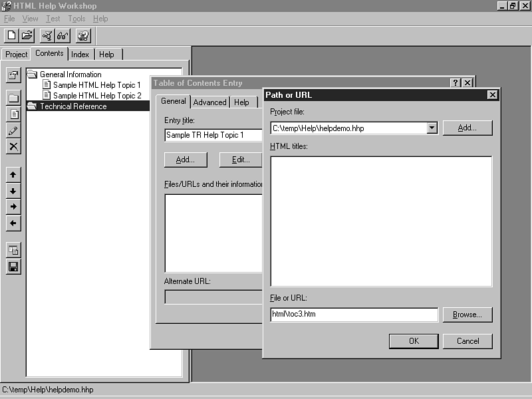Save contents file with the floppy disk icon
The height and width of the screenshot is (399, 532).
[13, 267]
